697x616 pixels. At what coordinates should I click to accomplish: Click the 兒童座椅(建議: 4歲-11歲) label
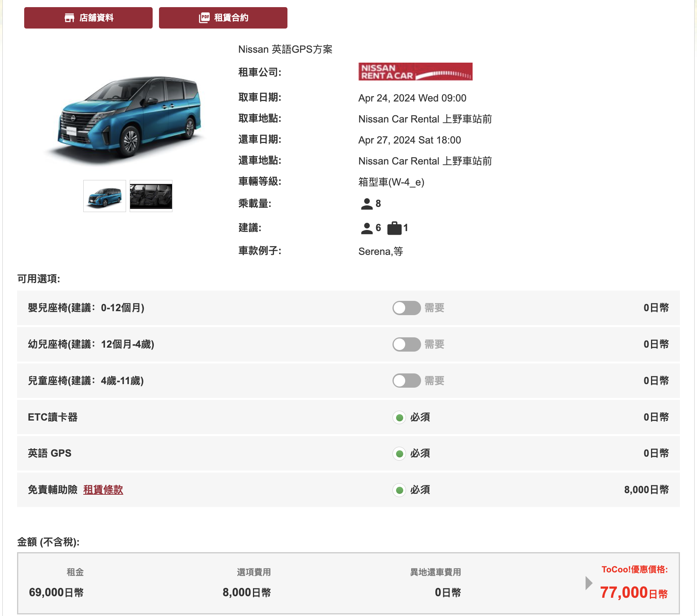click(x=86, y=381)
